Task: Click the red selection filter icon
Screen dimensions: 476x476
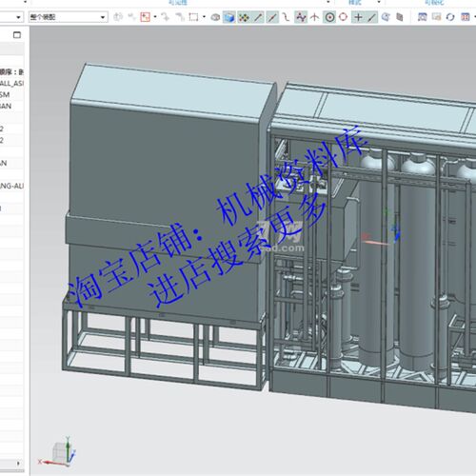Action: [145, 17]
